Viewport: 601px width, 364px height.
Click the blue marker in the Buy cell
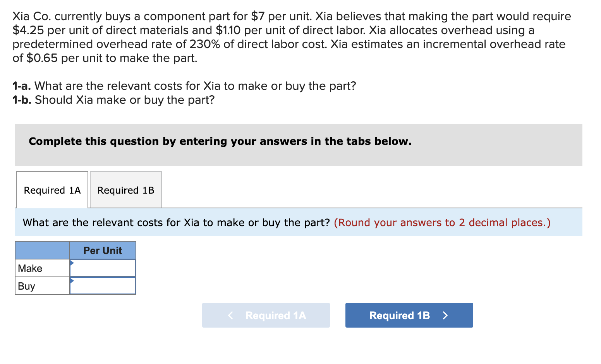72,282
